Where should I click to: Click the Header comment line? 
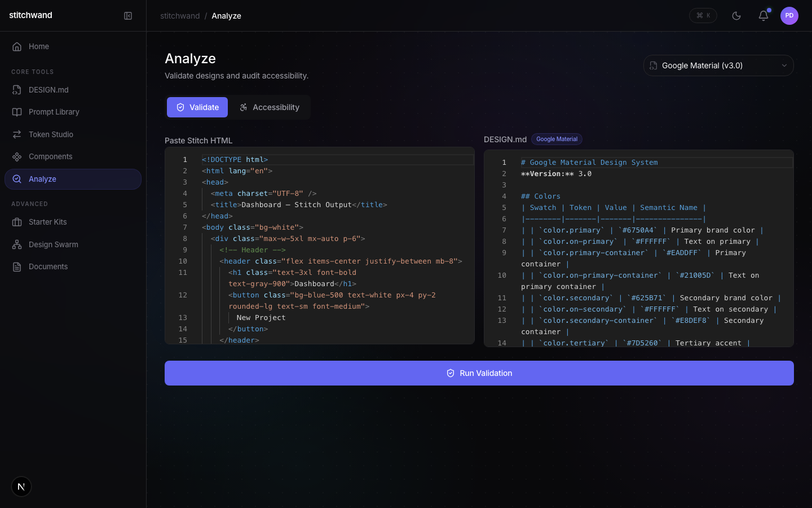coord(253,250)
